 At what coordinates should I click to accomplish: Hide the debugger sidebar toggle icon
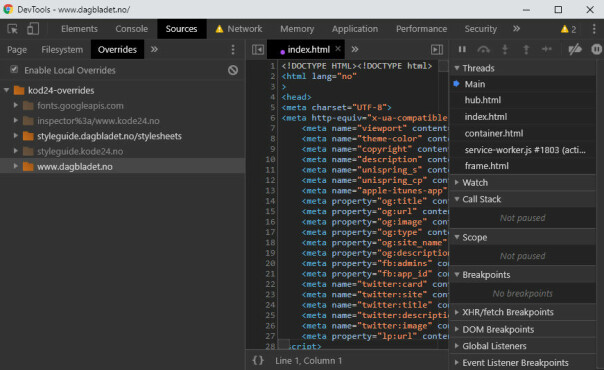pyautogui.click(x=437, y=50)
